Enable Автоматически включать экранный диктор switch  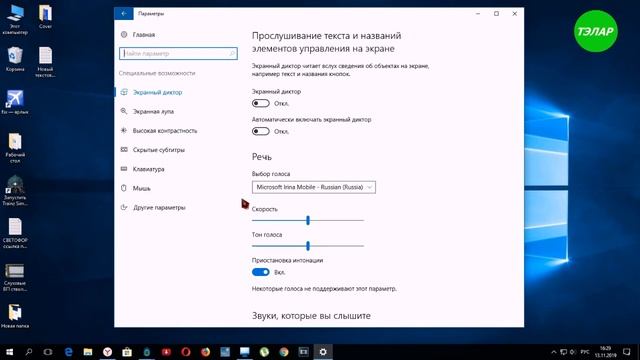click(x=260, y=131)
